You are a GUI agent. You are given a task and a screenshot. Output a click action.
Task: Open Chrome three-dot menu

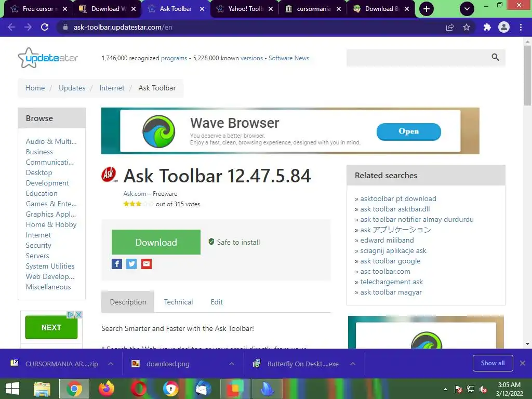tap(521, 27)
